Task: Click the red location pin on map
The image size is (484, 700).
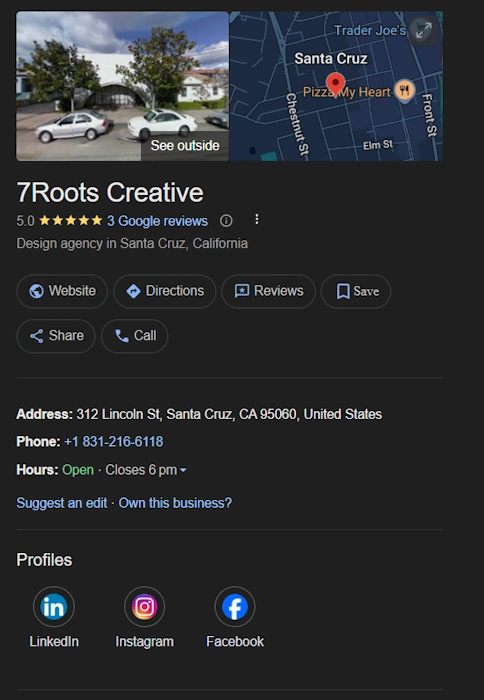Action: pyautogui.click(x=335, y=85)
